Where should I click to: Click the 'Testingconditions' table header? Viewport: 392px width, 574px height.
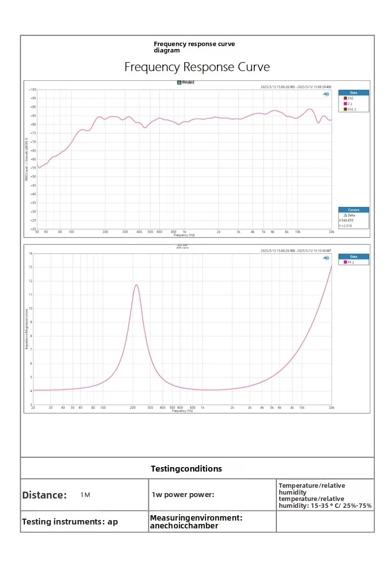[x=186, y=469]
